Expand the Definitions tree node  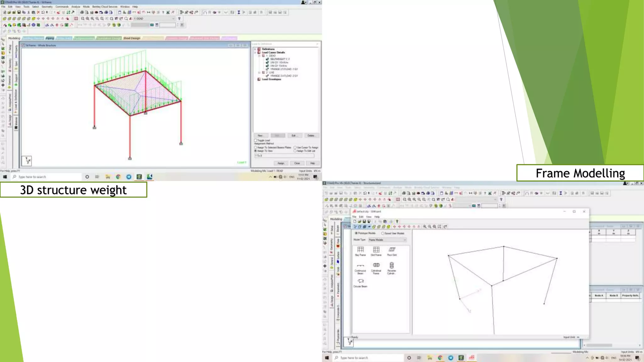pos(255,49)
